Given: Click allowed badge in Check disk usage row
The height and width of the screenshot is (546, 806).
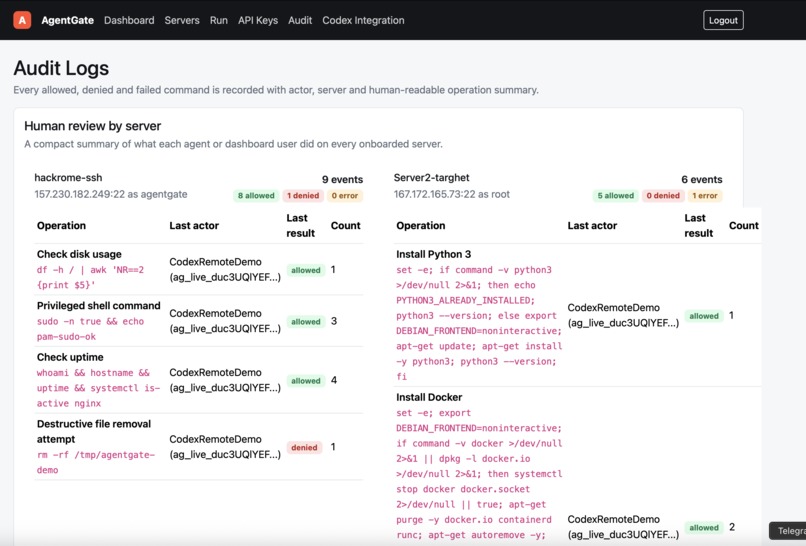Looking at the screenshot, I should [306, 270].
